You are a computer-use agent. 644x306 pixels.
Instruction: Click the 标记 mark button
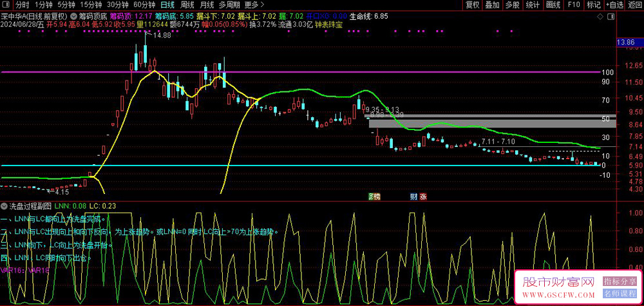pos(594,5)
